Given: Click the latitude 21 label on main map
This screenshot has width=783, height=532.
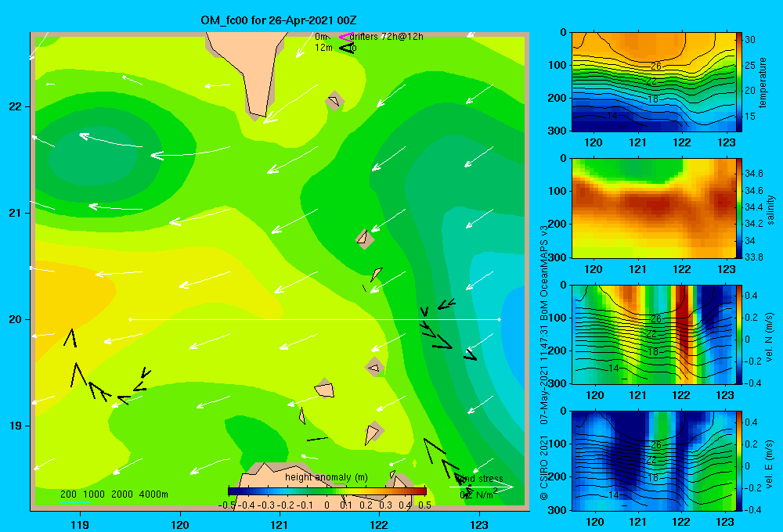Looking at the screenshot, I should coord(15,213).
